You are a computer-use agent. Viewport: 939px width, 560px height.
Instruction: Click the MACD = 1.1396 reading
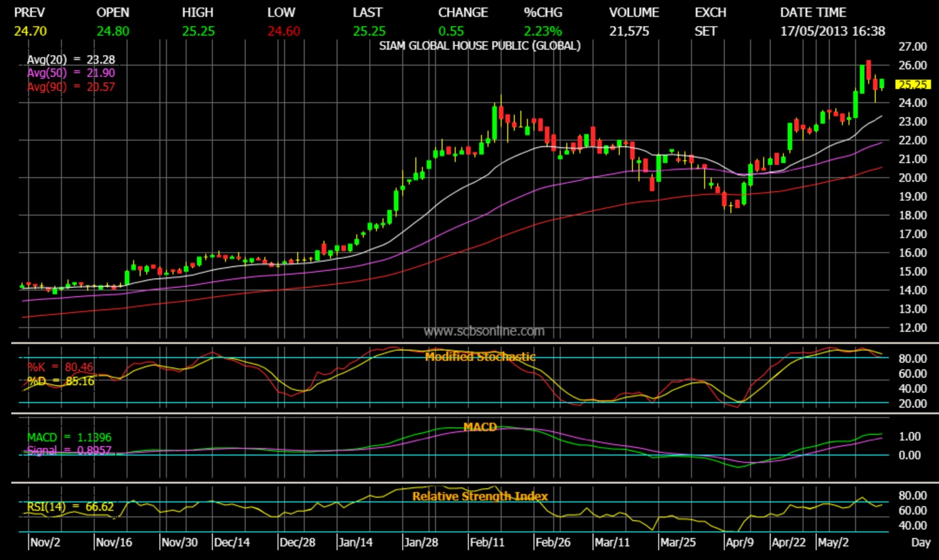pyautogui.click(x=69, y=438)
